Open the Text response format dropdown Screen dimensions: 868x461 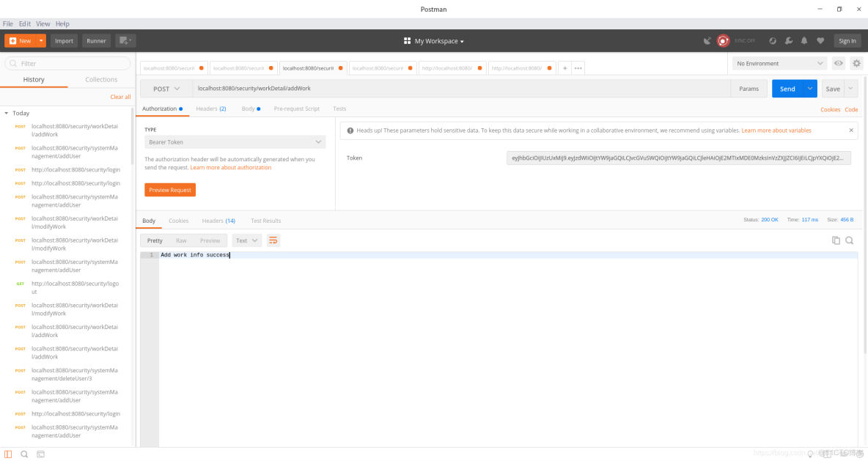point(247,240)
